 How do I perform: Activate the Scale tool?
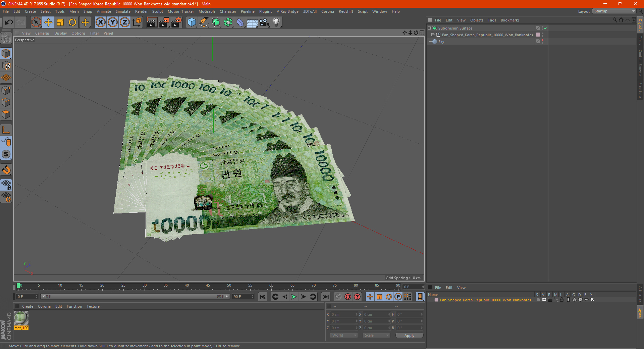tap(60, 22)
